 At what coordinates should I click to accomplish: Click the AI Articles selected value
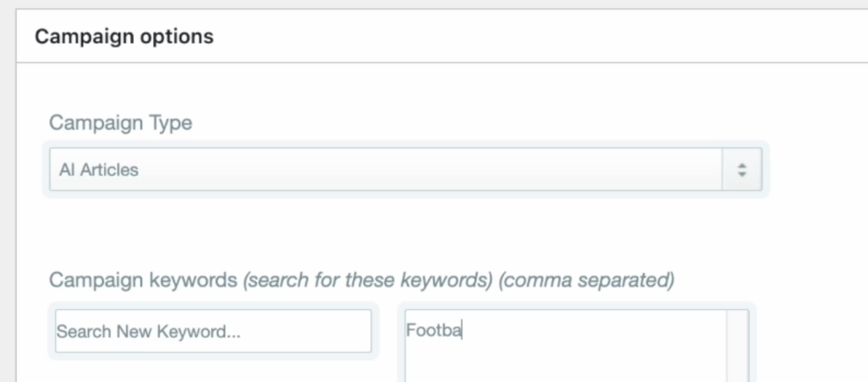click(x=98, y=171)
